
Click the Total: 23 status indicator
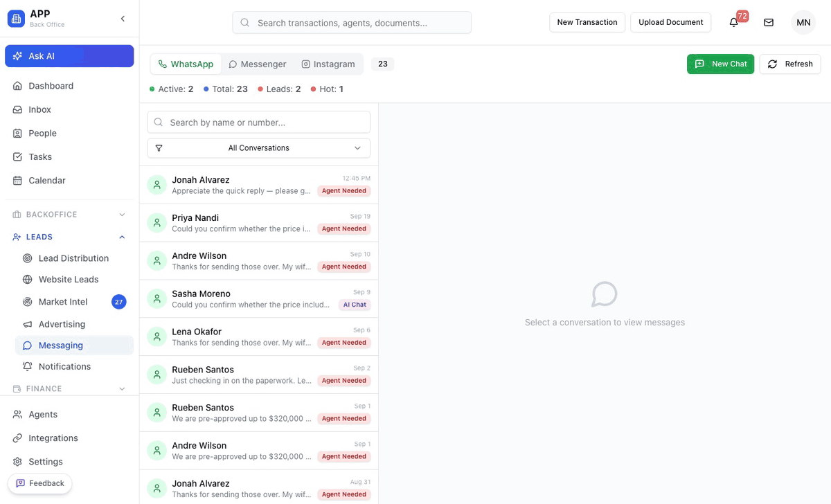click(x=226, y=89)
